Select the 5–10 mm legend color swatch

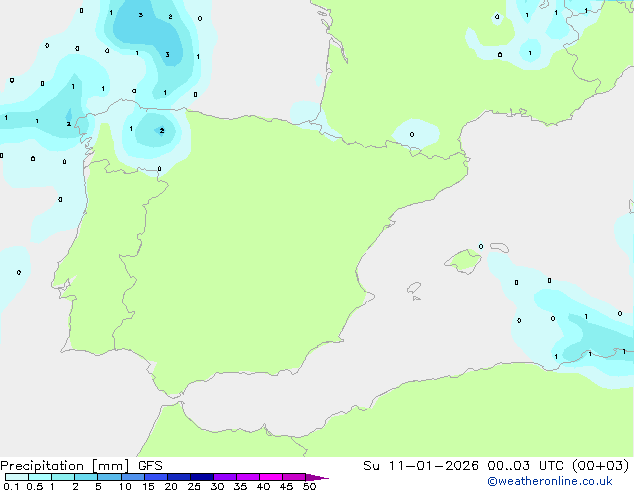pyautogui.click(x=109, y=477)
